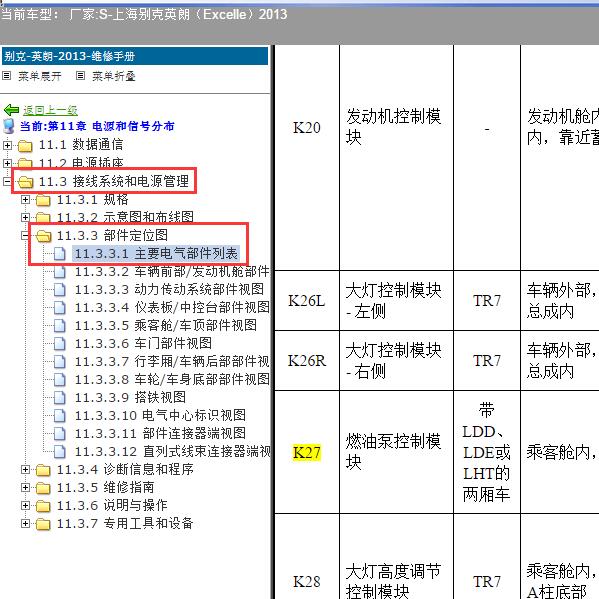Viewport: 599px width, 599px height.
Task: Collapse the 11.3.3 部件定位图 node
Action: [25, 236]
